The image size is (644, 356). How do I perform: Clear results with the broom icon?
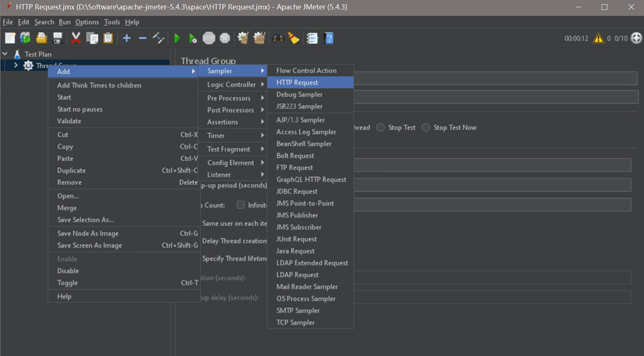(x=243, y=38)
